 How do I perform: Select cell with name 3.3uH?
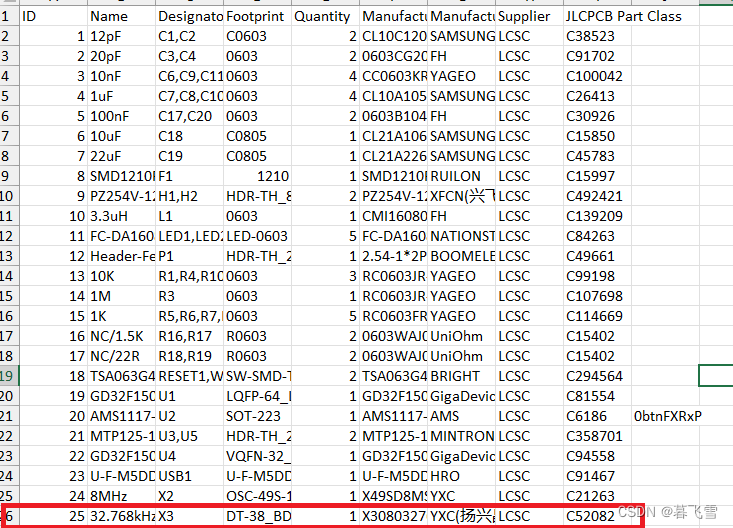(x=121, y=216)
